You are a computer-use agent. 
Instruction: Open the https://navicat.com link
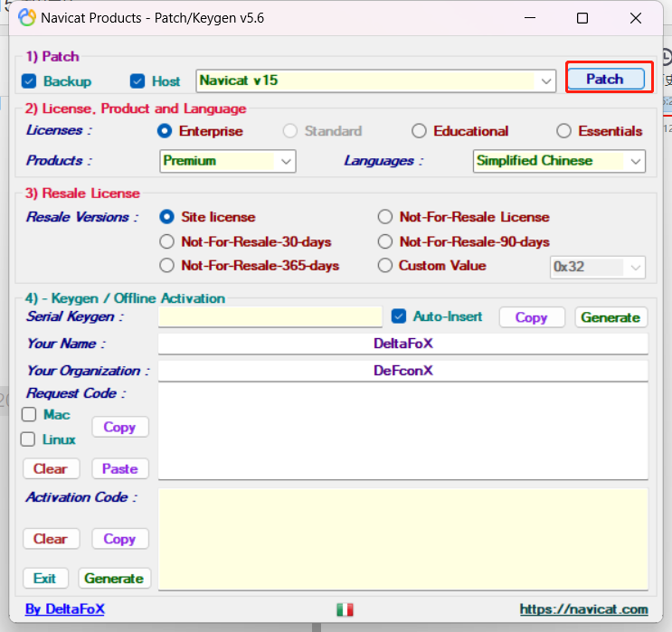click(583, 609)
